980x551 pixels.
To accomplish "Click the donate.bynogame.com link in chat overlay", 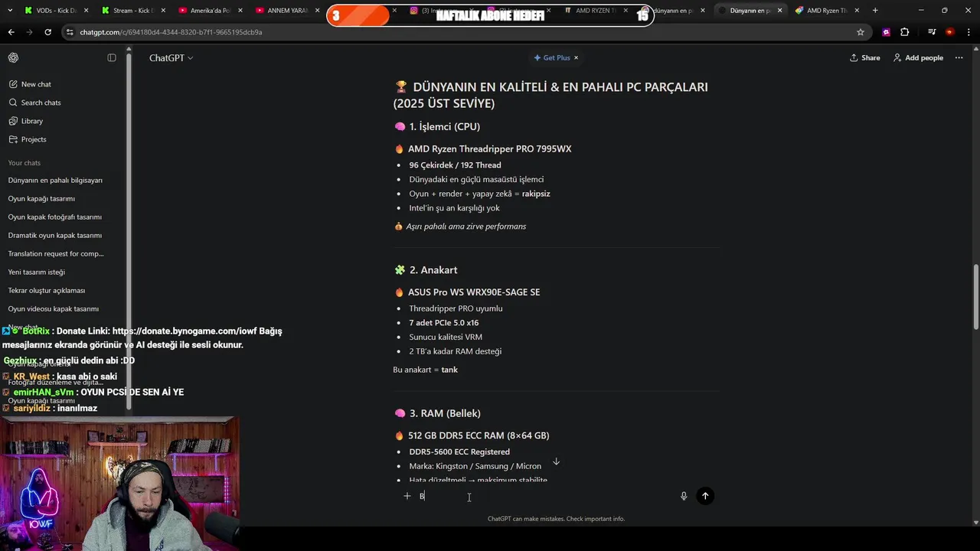I will tap(186, 331).
